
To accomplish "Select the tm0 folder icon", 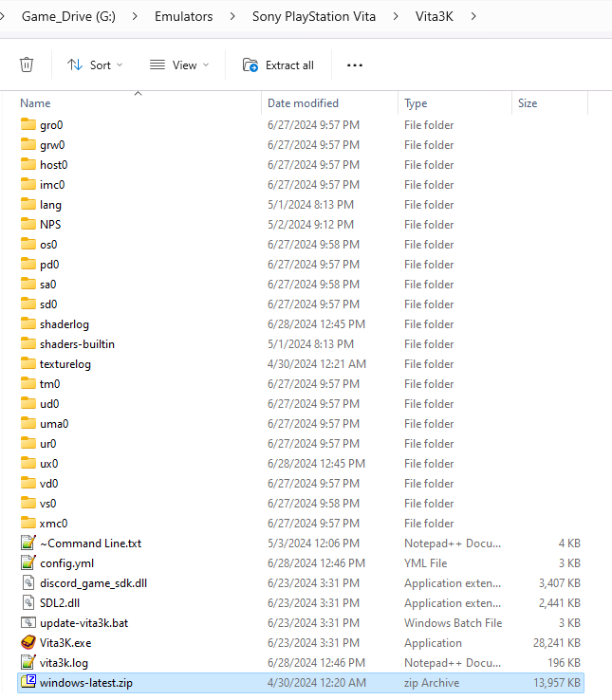I will point(28,383).
